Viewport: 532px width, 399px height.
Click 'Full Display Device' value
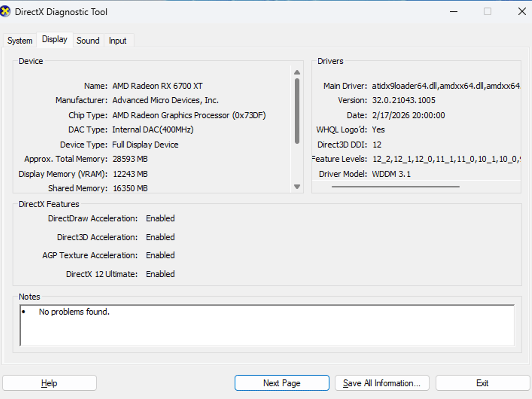145,144
